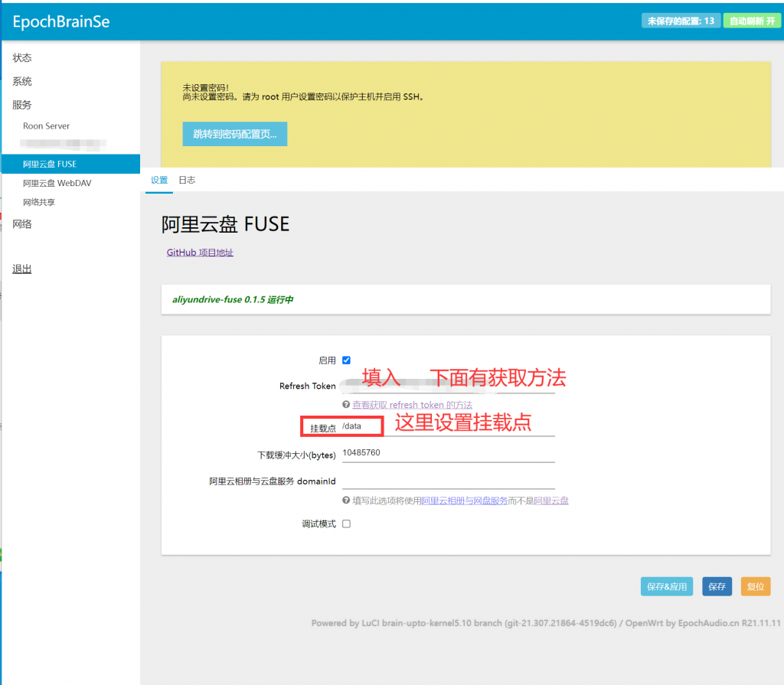Open the unsaved changes badge showing 13

coord(681,21)
